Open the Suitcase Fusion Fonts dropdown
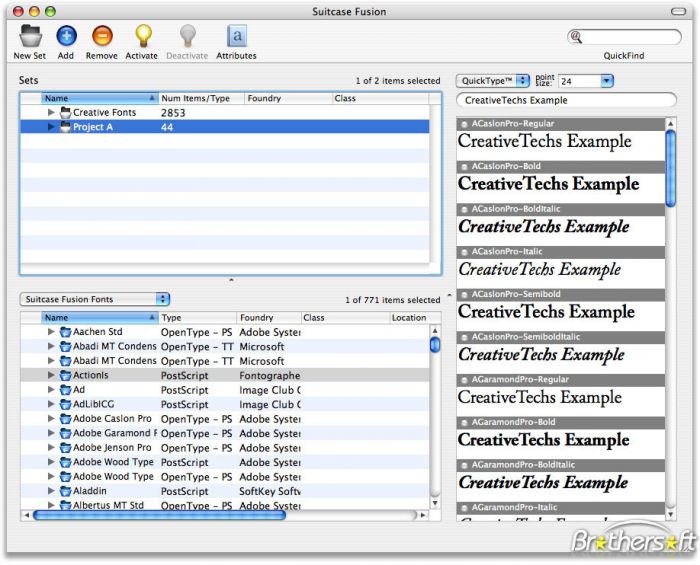 pos(95,299)
